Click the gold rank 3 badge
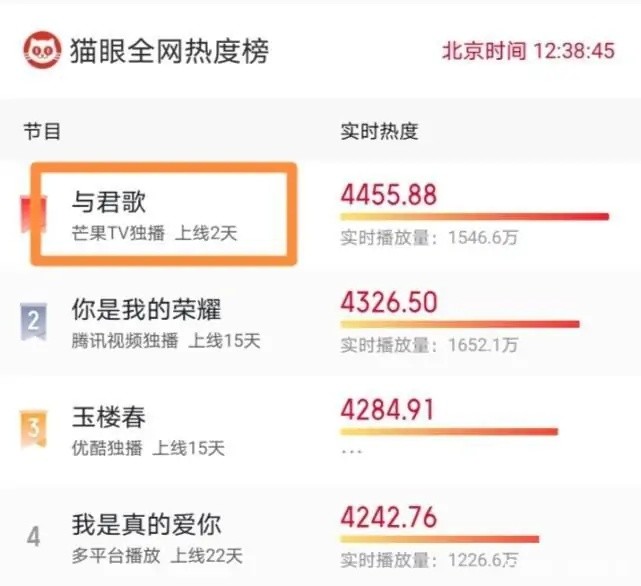 [34, 429]
